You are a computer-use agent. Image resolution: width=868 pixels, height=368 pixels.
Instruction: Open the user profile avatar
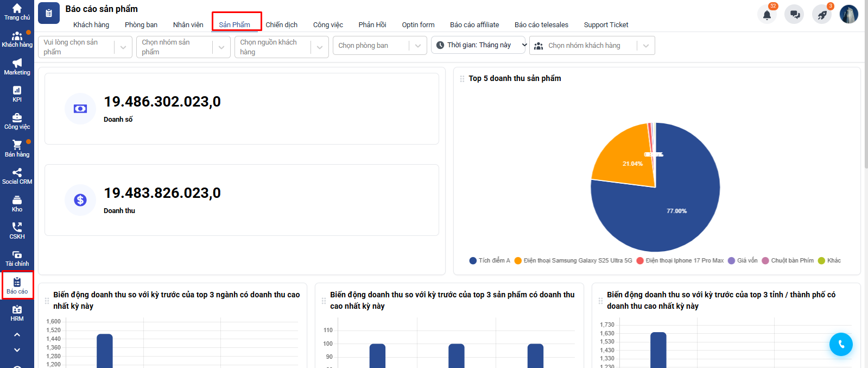[x=848, y=15]
